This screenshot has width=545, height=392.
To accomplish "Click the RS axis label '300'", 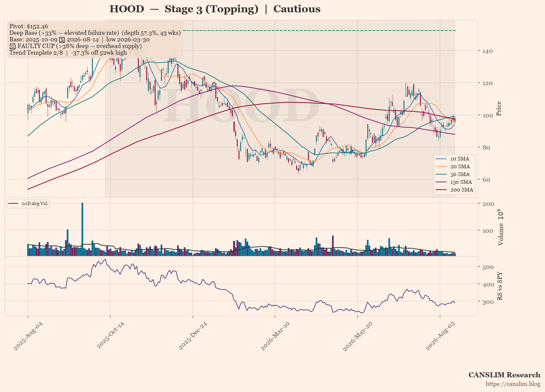I will coord(488,302).
